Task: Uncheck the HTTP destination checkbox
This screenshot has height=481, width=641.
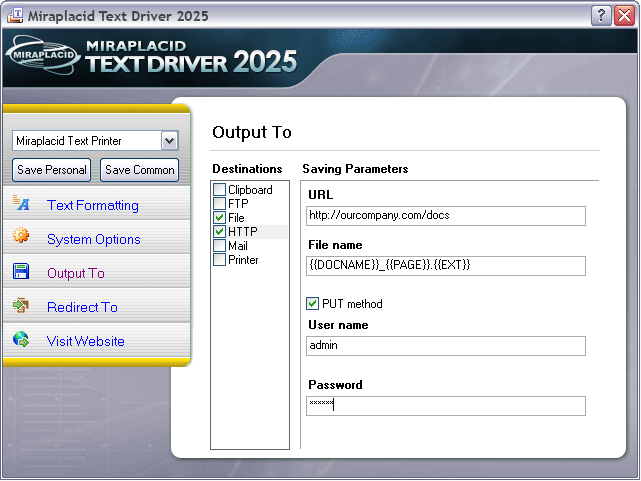Action: [220, 232]
